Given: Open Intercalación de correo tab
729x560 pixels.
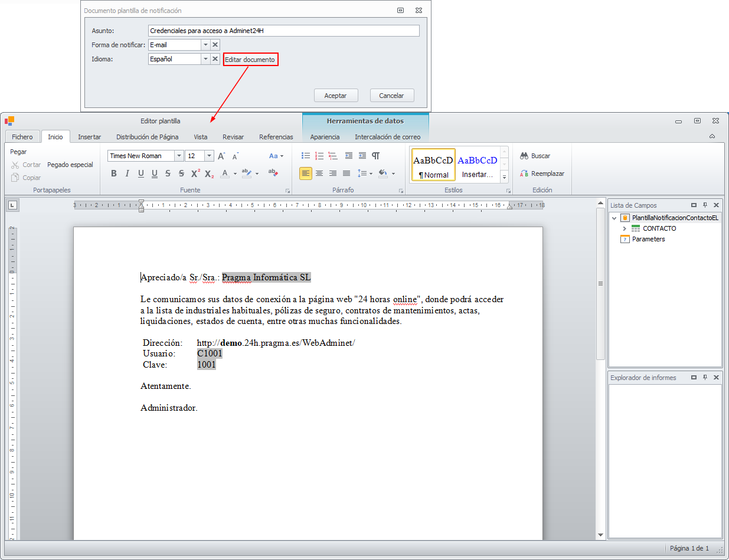Looking at the screenshot, I should coord(388,137).
